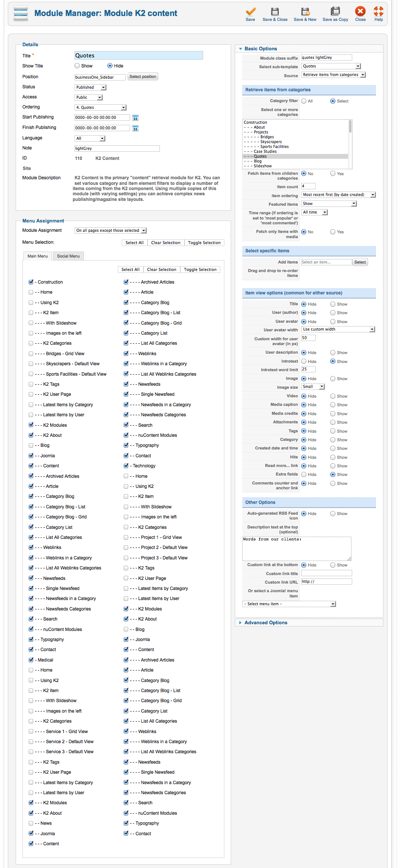
Task: Select Skyscrapers in the categories list
Action: point(295,142)
